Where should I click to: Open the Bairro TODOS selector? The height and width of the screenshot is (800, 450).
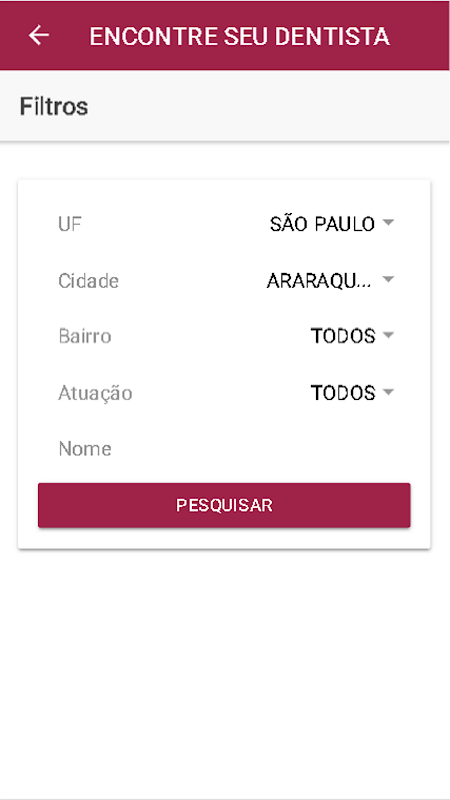(353, 336)
